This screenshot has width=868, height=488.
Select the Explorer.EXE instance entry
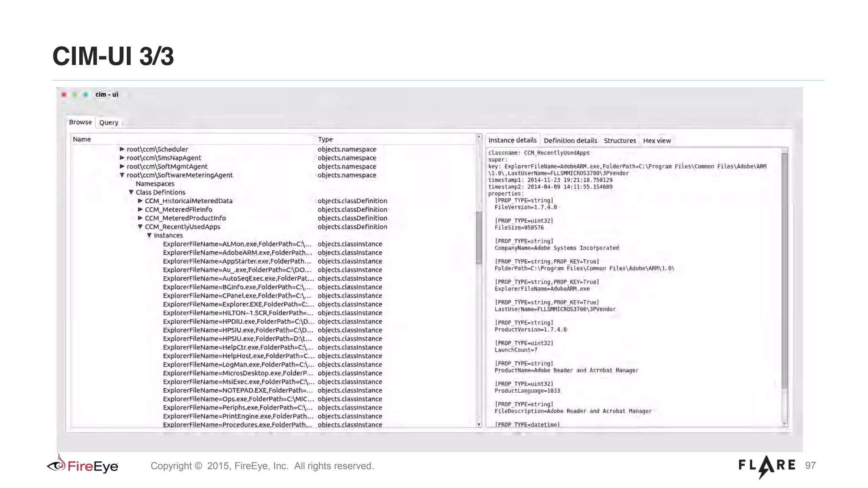(237, 304)
